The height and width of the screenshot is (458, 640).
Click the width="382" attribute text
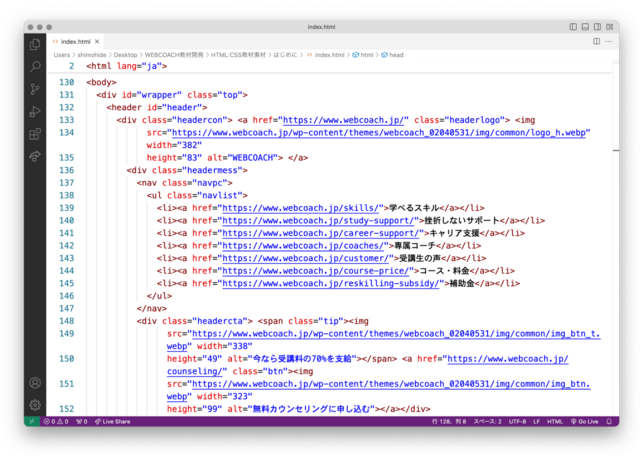[x=174, y=145]
